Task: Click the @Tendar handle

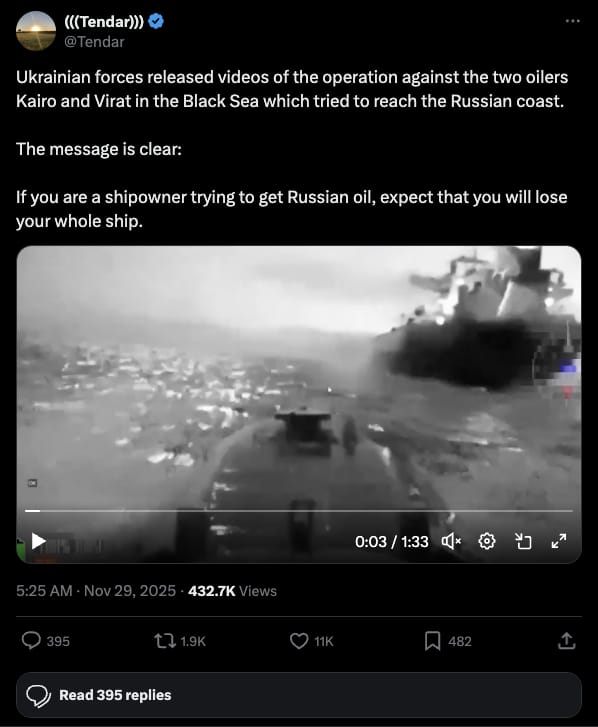Action: tap(94, 42)
